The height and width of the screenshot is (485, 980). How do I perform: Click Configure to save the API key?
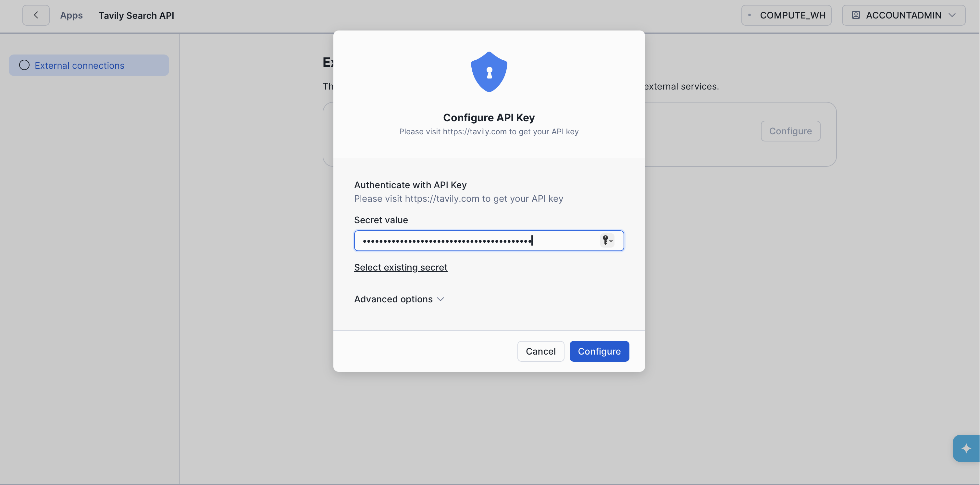point(599,351)
